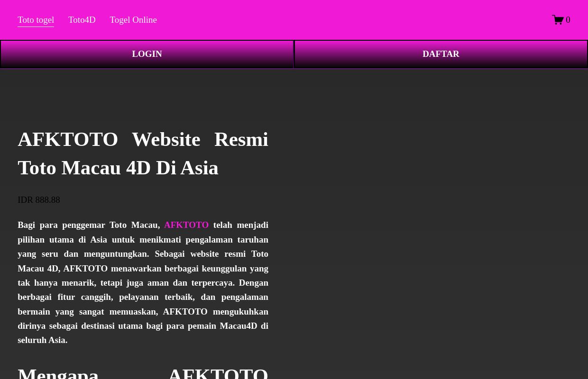The height and width of the screenshot is (379, 588).
Task: Select the IDR 888.88 price text
Action: click(x=39, y=200)
